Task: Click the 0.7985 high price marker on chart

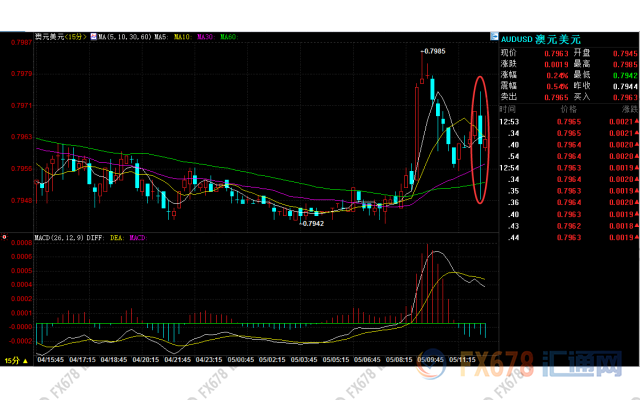Action: coord(432,50)
